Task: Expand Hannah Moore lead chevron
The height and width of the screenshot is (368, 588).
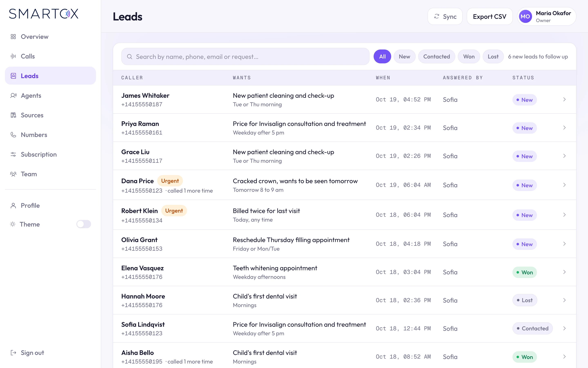Action: tap(565, 300)
